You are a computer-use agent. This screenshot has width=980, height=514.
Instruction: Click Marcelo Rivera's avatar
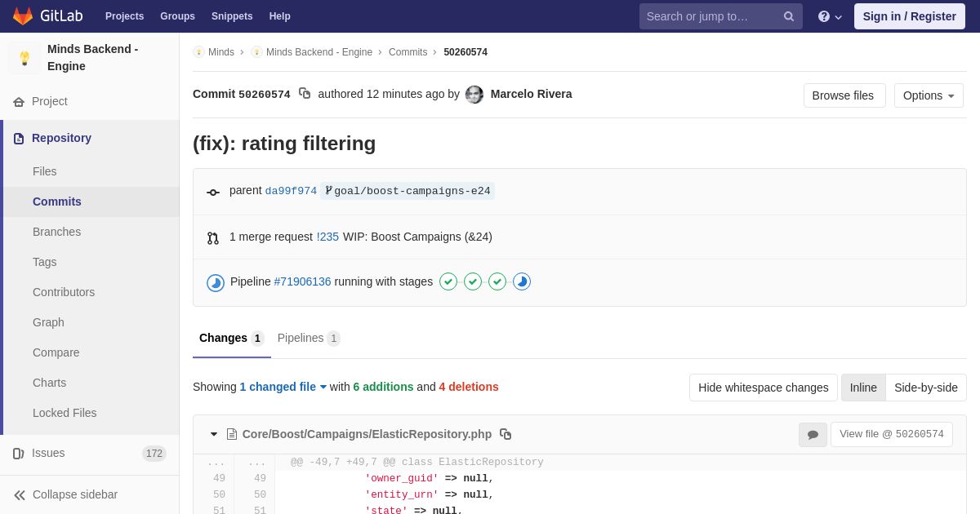(x=474, y=95)
